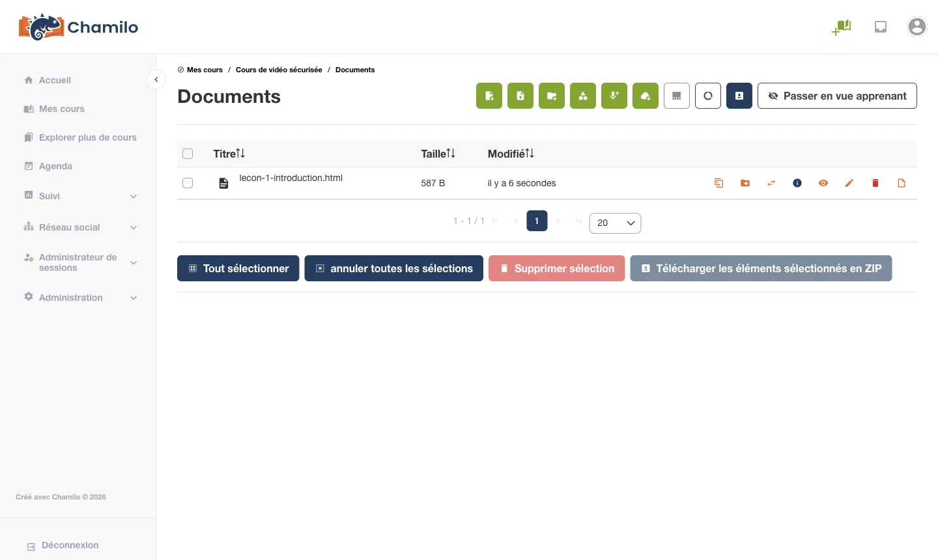The width and height of the screenshot is (938, 560).
Task: Click the dark blue download all icon
Action: (739, 96)
